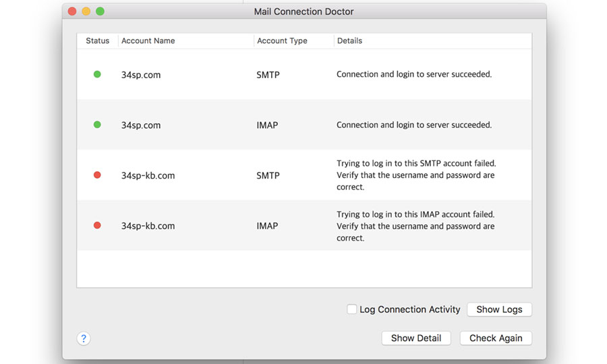Viewport: 607px width, 364px height.
Task: Sort by the Account Name column header
Action: (186, 40)
